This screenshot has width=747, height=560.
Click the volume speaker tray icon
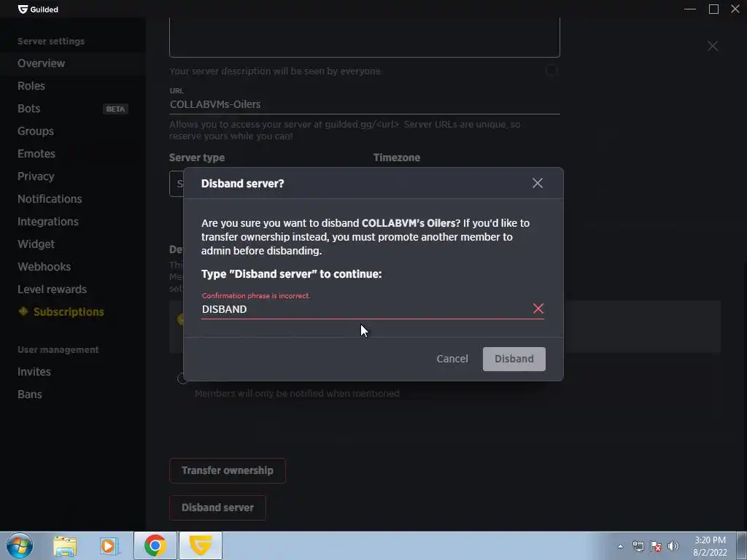[673, 546]
